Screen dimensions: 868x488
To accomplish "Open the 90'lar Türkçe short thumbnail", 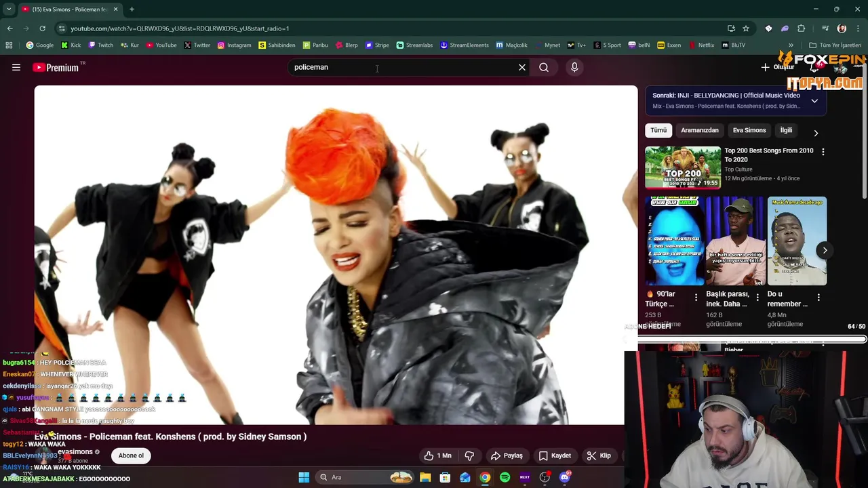I will click(675, 241).
